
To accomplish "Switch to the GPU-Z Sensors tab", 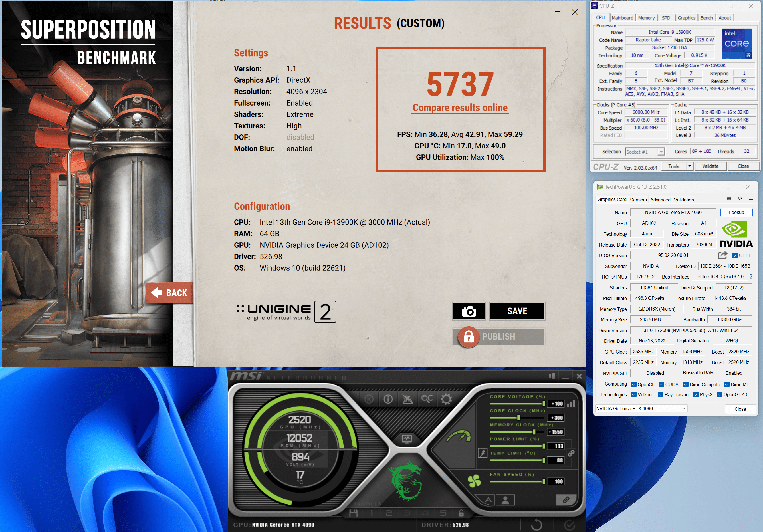I will click(x=638, y=200).
